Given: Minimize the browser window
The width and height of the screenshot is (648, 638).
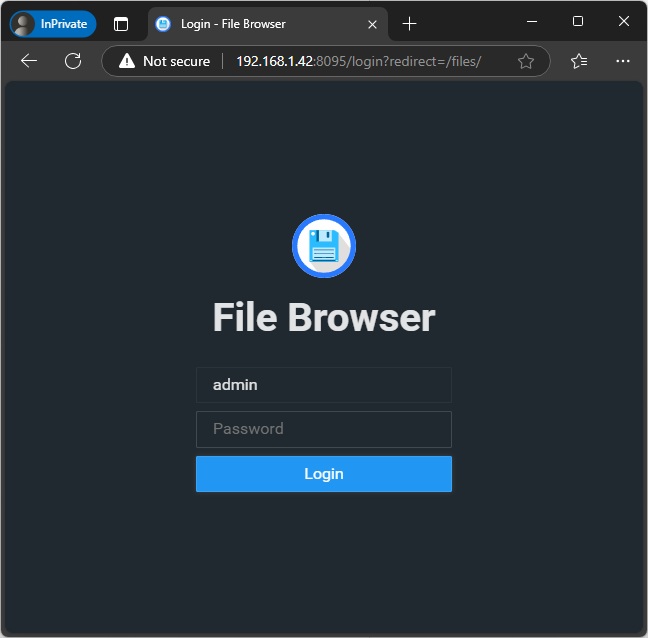Looking at the screenshot, I should click(532, 22).
